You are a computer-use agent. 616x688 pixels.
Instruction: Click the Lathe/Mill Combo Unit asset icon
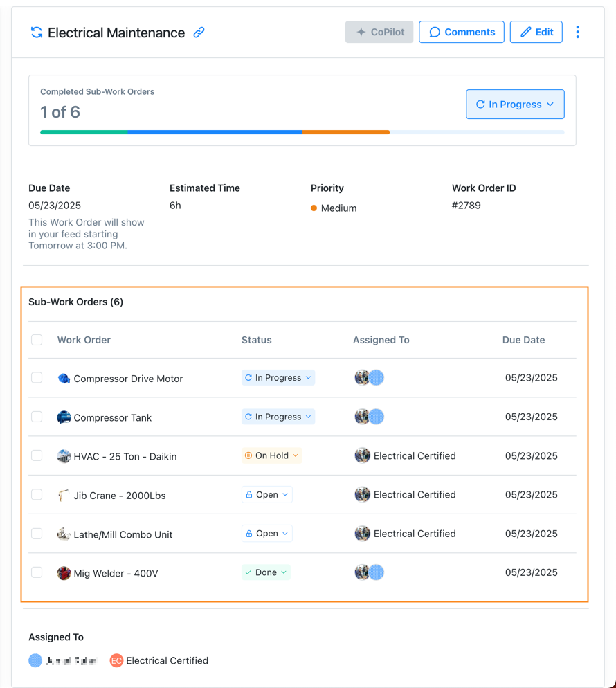tap(64, 534)
